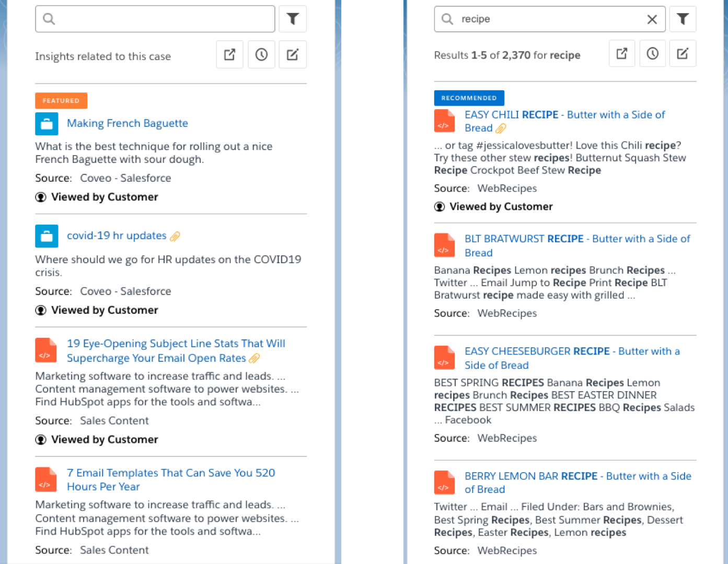728x564 pixels.
Task: Click the document thumbnail for Making French Baguette
Action: pyautogui.click(x=47, y=124)
